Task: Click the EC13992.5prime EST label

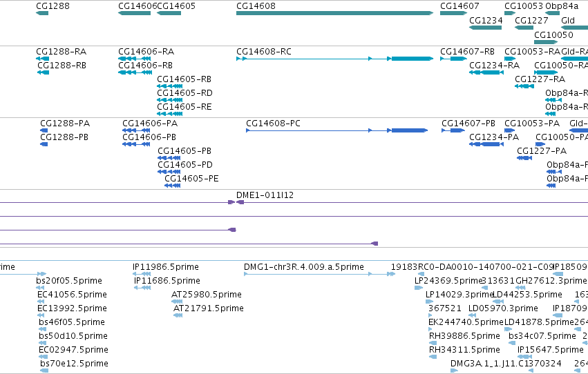Action: point(72,308)
